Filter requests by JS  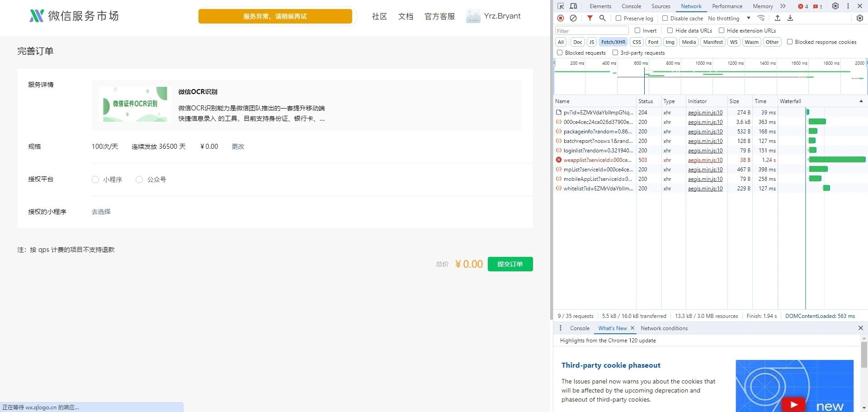point(591,42)
